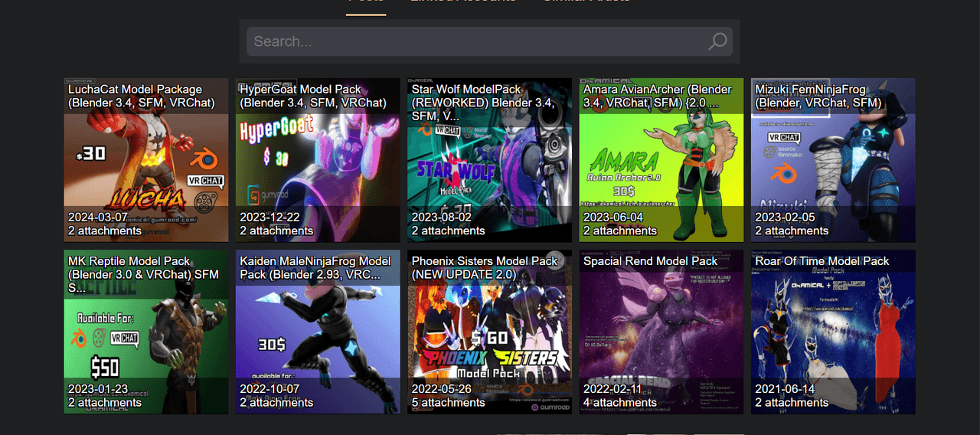Open Star Wolf ModelPack post thumbnail

point(489,160)
